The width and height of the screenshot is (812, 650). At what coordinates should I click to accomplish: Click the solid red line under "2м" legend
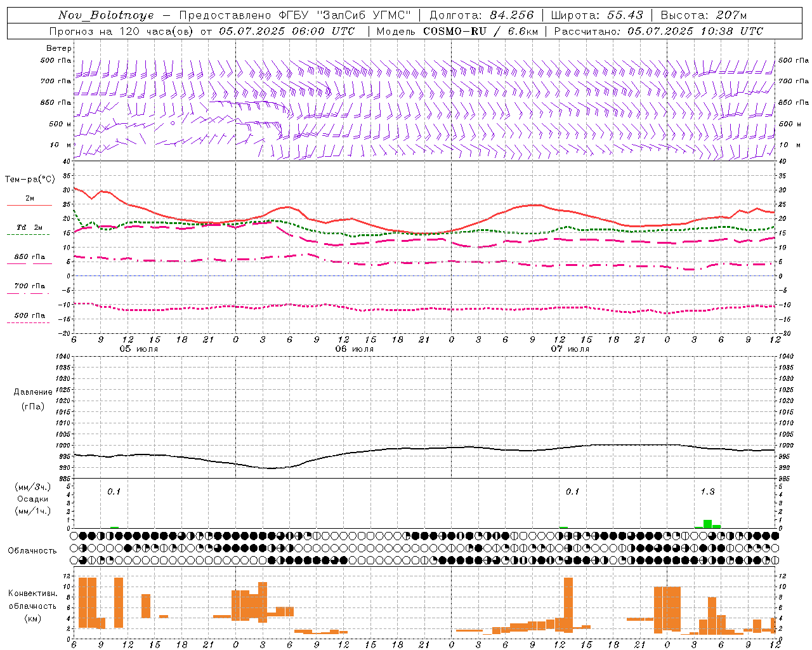tap(29, 205)
